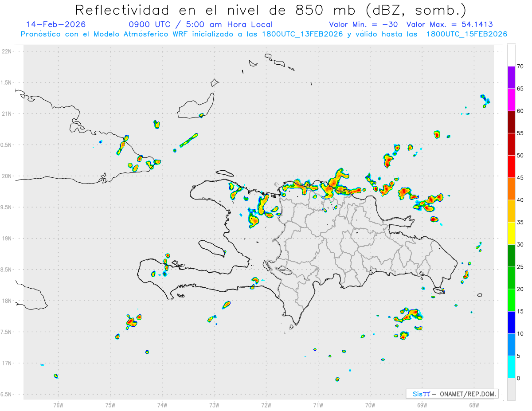Click the 'ONAMET/REP.DOM.' credit label
The image size is (532, 411).
pyautogui.click(x=468, y=394)
